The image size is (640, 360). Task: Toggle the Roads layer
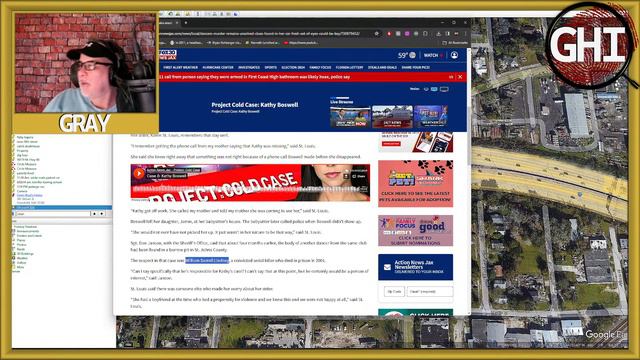(x=21, y=249)
